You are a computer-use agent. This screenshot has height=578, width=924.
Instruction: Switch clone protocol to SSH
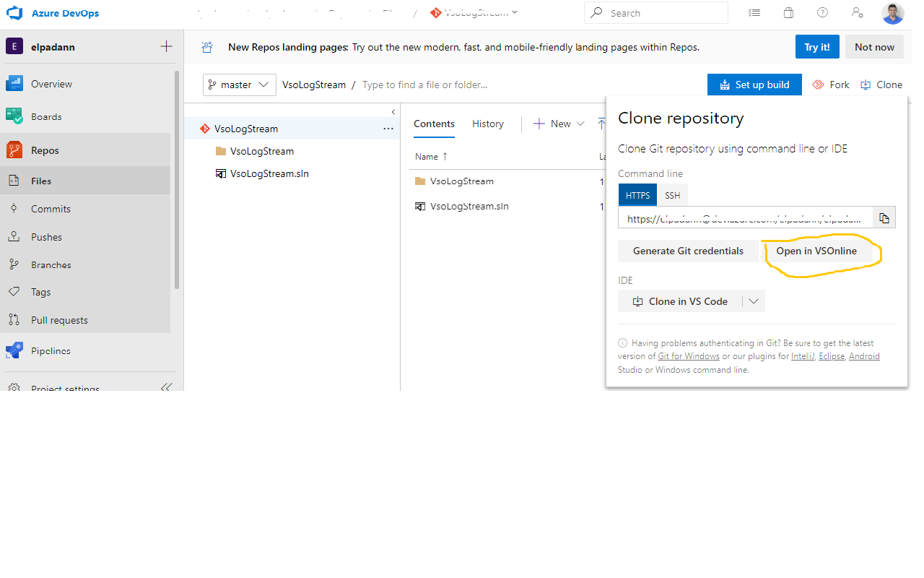672,194
